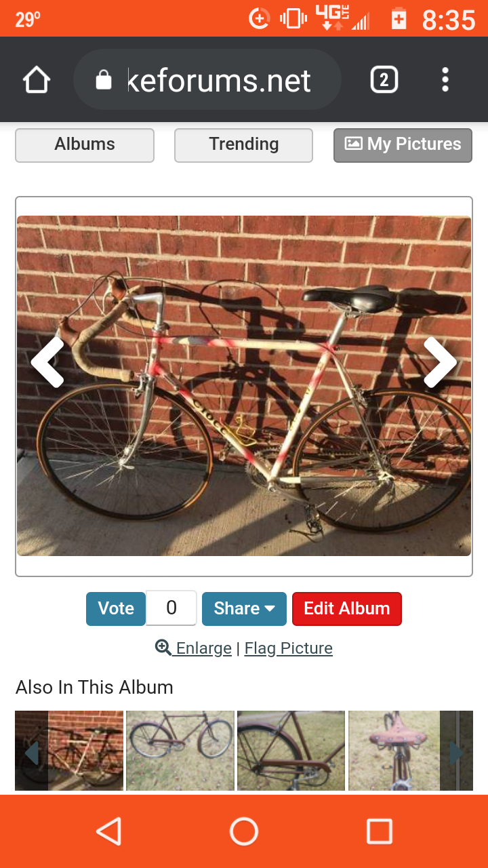This screenshot has height=868, width=488.
Task: Select the dark bike on grass thumbnail
Action: pos(180,751)
